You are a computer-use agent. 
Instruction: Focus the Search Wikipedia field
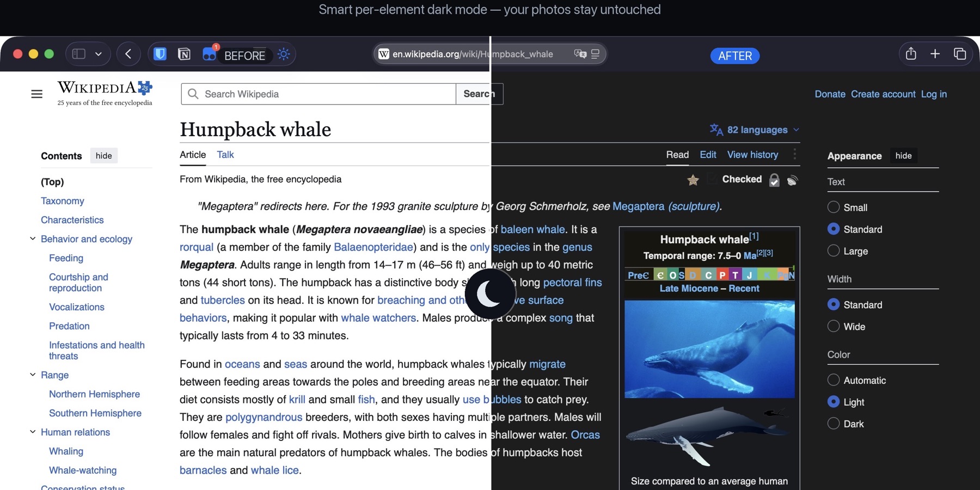(318, 94)
